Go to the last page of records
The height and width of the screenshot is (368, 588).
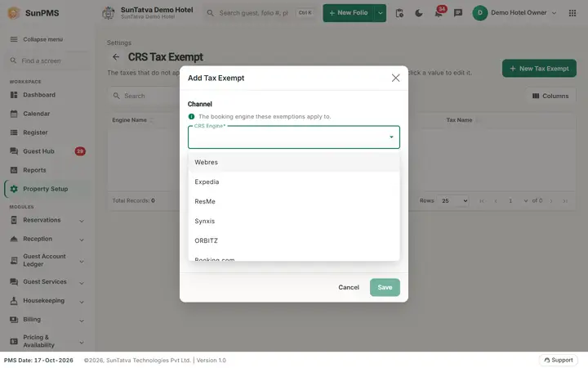[565, 201]
